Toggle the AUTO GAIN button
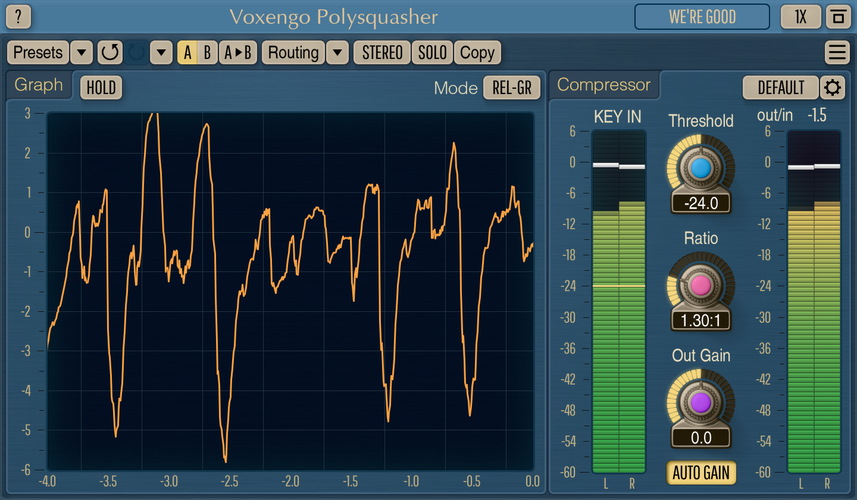Screen dimensions: 857x500 (x=701, y=473)
